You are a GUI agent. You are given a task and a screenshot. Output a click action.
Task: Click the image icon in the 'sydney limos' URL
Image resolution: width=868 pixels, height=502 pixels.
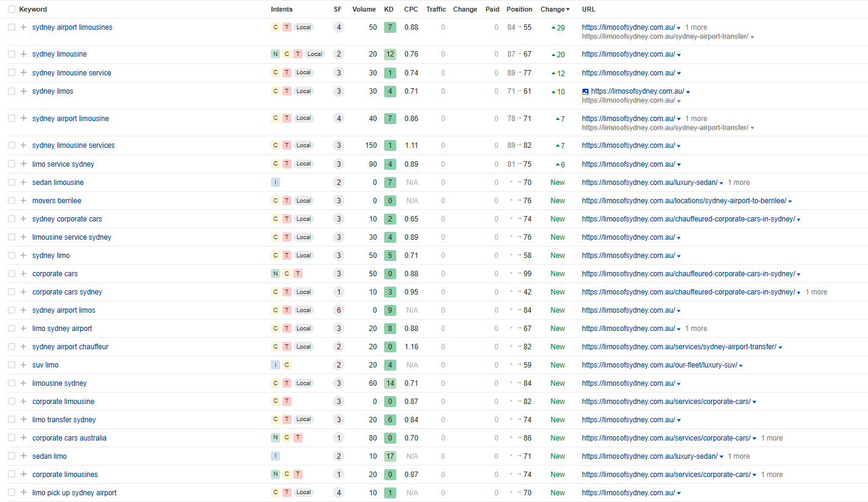(x=586, y=91)
